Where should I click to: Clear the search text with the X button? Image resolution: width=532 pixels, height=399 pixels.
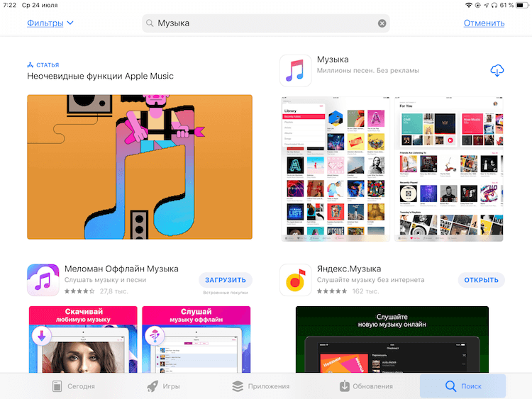point(382,23)
